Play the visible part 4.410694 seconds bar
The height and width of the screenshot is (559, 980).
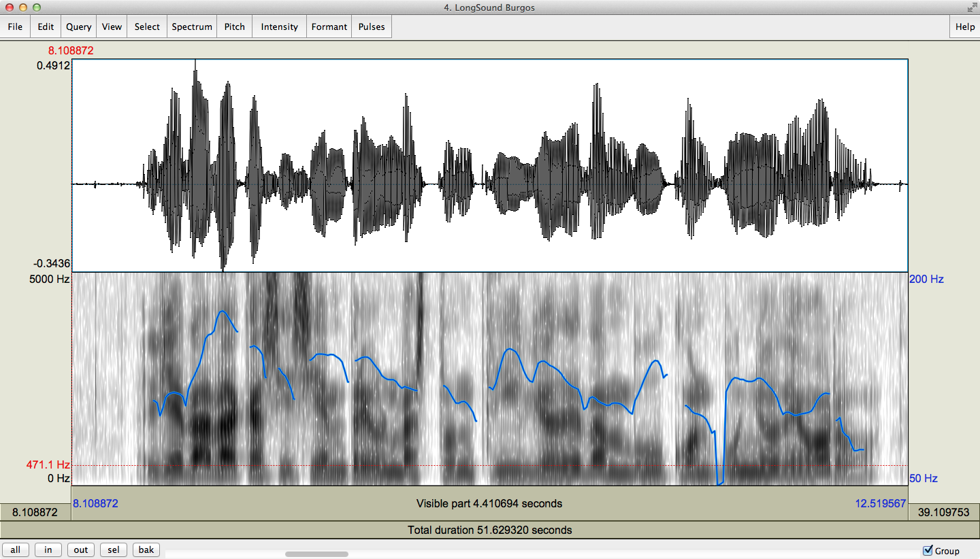(x=489, y=504)
